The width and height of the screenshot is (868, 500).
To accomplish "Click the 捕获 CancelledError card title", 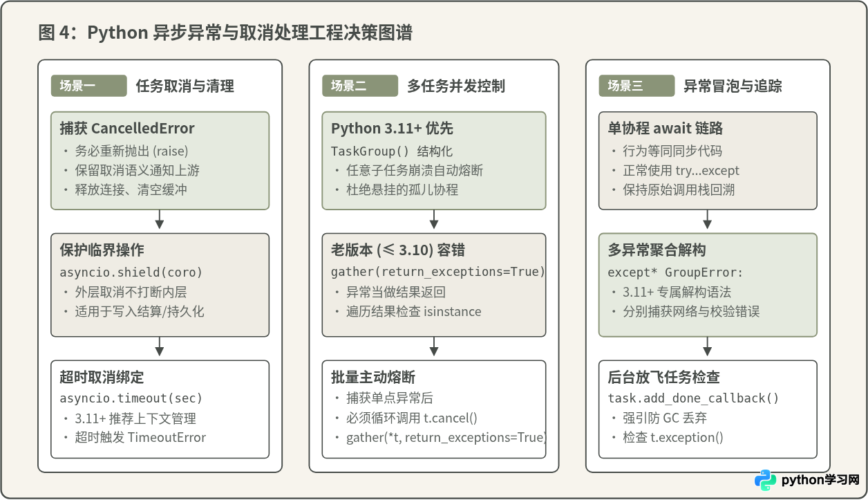I will 127,129.
